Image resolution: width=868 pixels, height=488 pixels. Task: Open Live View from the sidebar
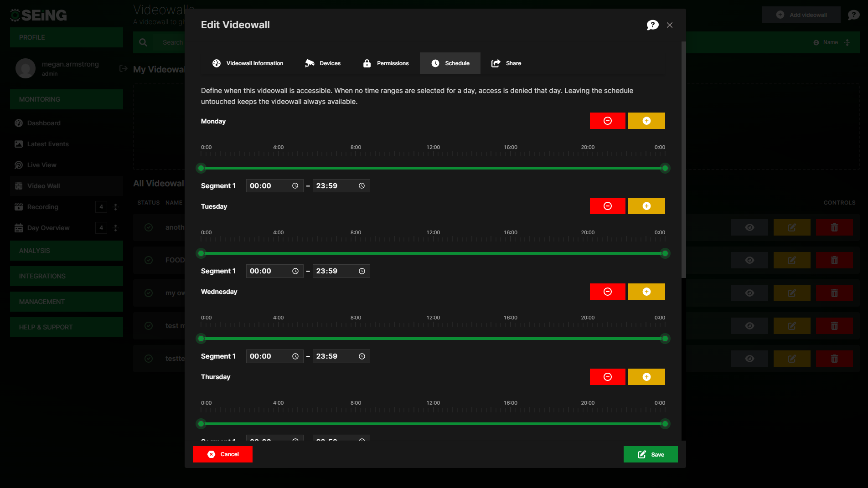[x=67, y=165]
